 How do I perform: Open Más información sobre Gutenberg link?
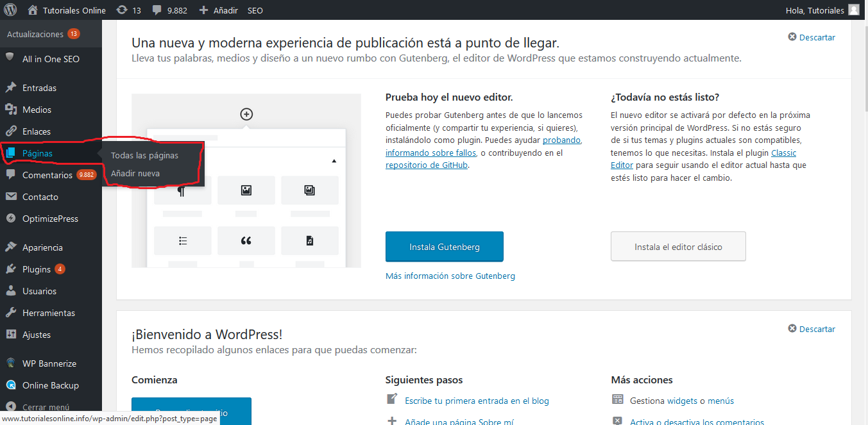coord(450,276)
